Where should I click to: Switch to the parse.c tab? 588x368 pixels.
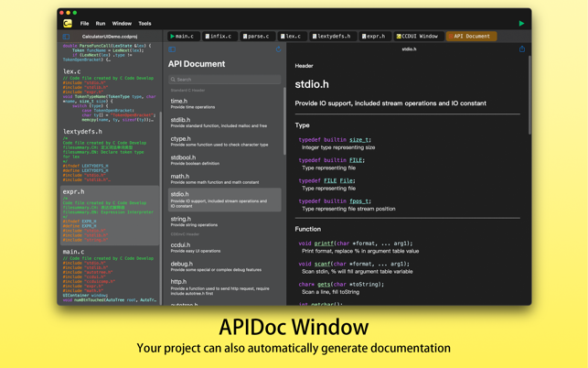[x=257, y=36]
